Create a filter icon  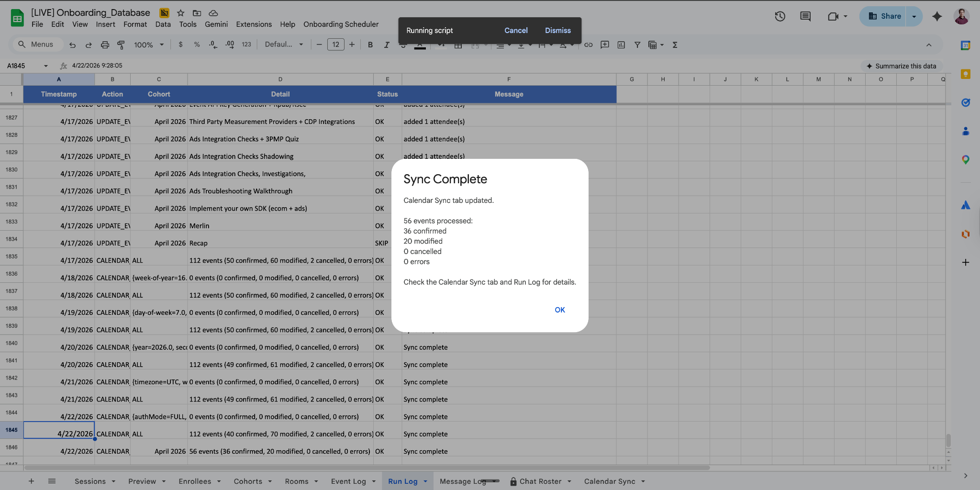[637, 45]
